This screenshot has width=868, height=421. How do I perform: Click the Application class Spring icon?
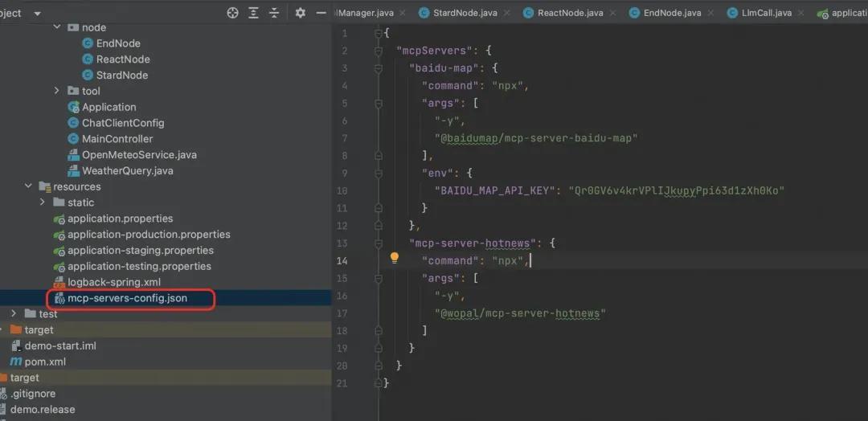pos(74,107)
